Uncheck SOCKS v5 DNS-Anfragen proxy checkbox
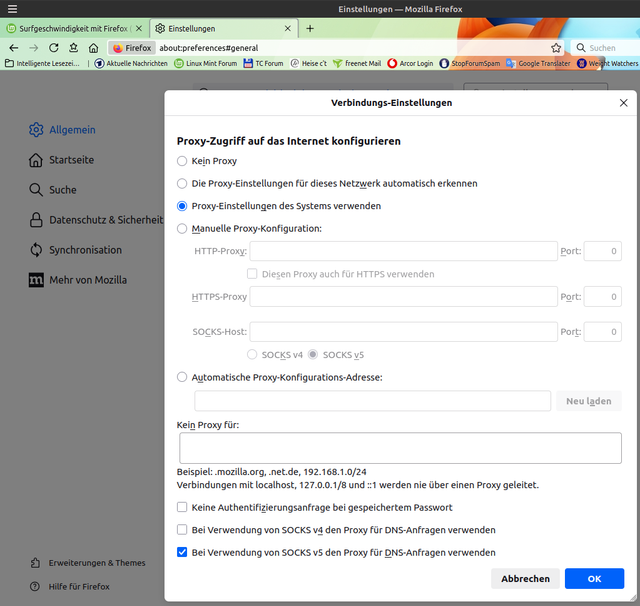This screenshot has width=640, height=606. (182, 552)
